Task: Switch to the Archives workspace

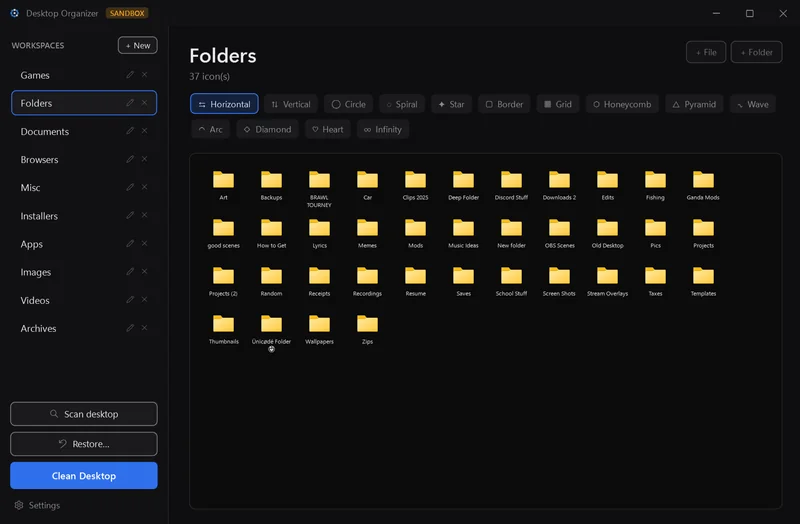Action: click(x=84, y=328)
